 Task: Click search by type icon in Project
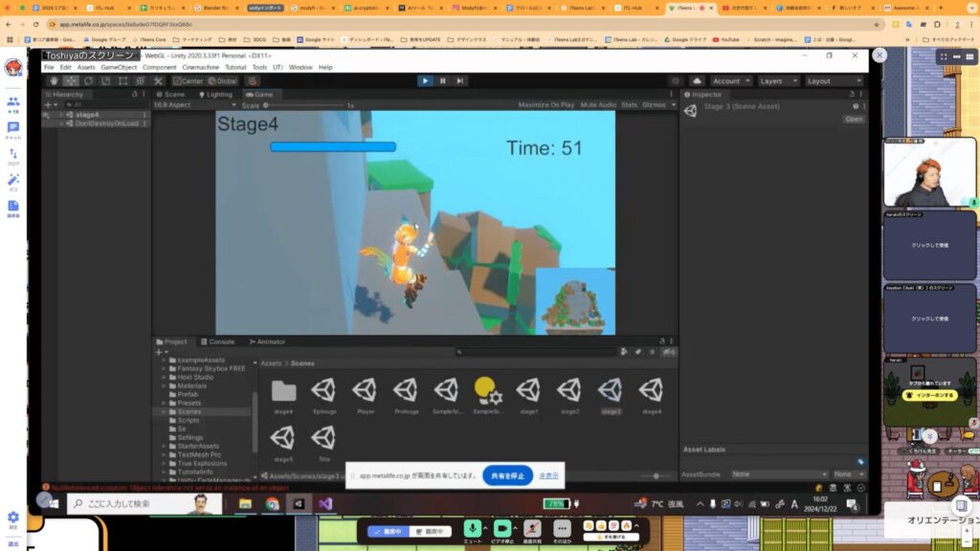pyautogui.click(x=624, y=352)
